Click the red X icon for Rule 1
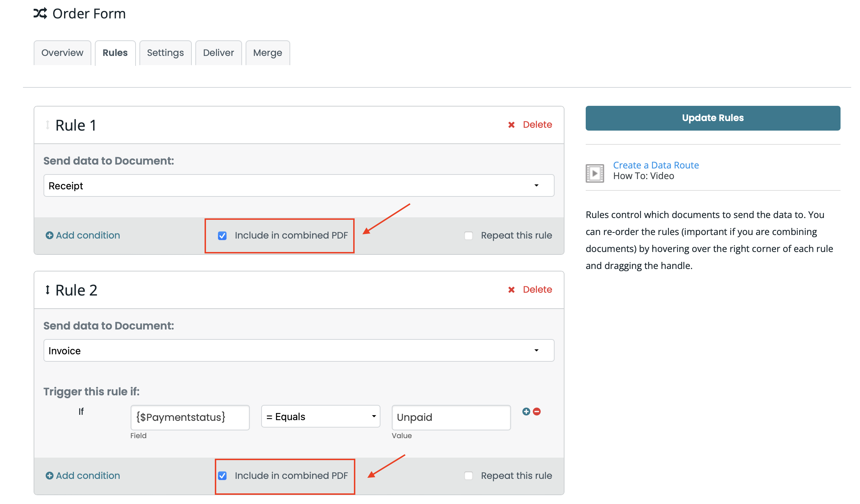This screenshot has width=860, height=504. tap(511, 125)
